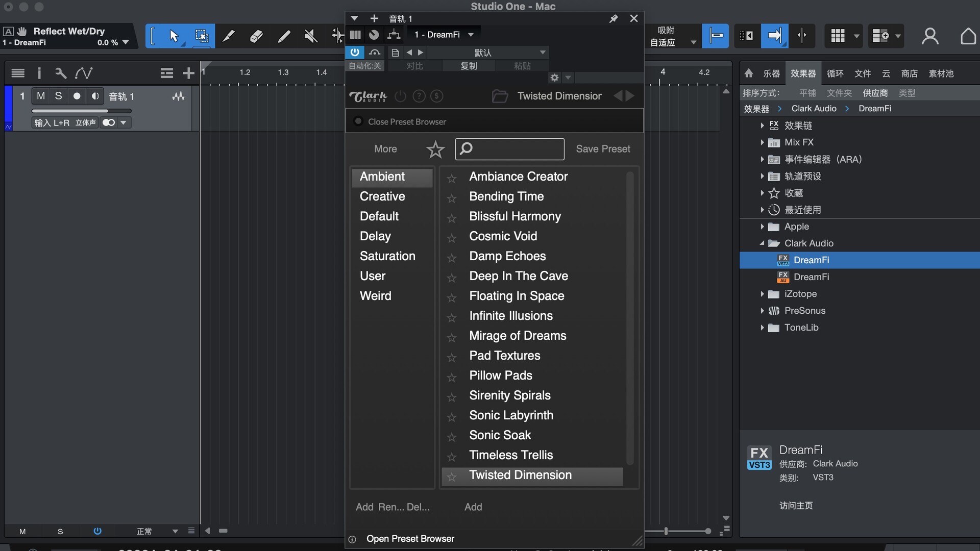Image resolution: width=980 pixels, height=551 pixels.
Task: Select the Saturation preset category
Action: 392,256
